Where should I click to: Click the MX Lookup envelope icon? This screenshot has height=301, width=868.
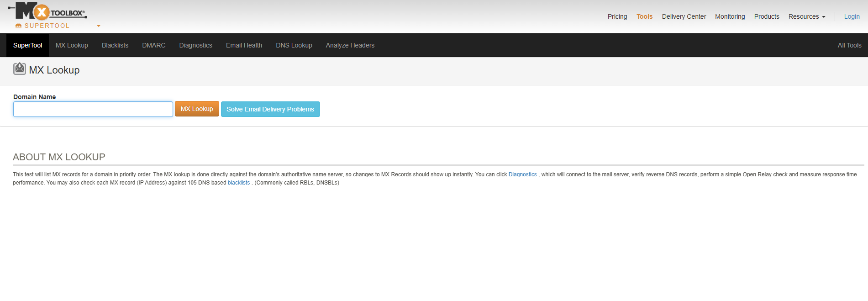pos(20,69)
